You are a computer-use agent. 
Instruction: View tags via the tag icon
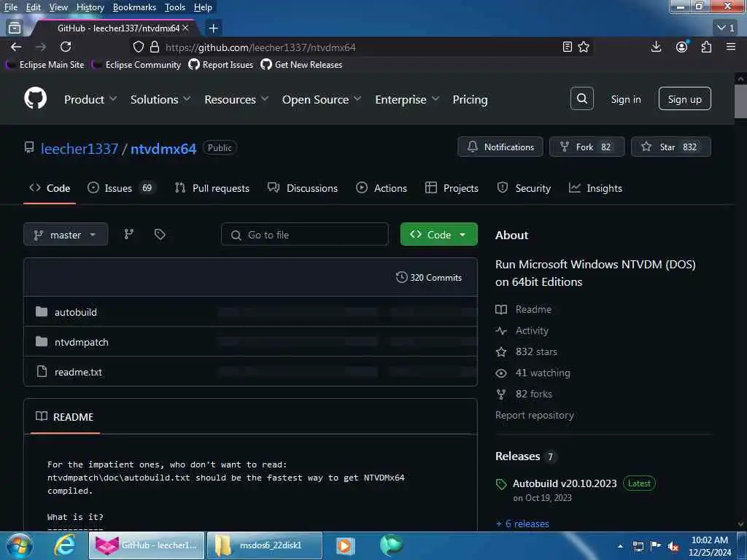coord(160,234)
